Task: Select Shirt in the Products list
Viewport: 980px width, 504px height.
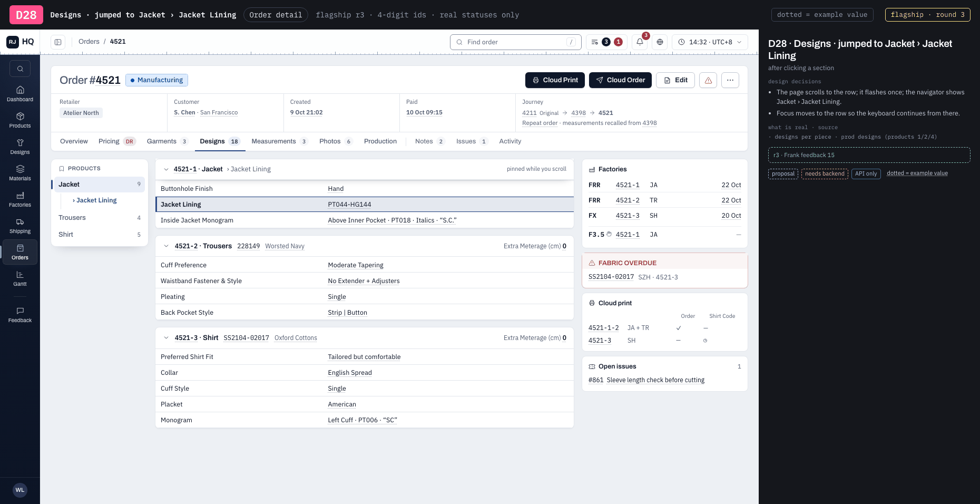Action: (x=100, y=235)
